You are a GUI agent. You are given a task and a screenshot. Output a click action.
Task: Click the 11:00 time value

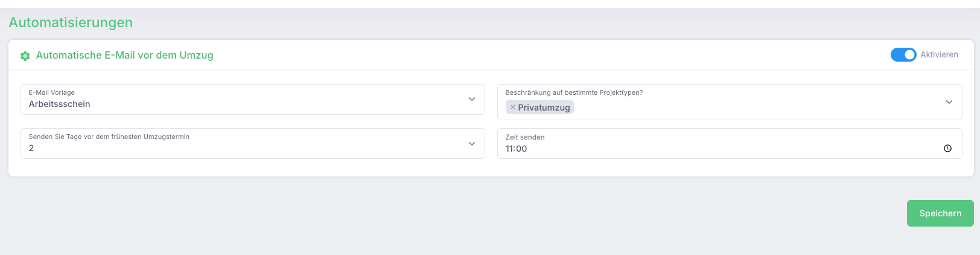[x=516, y=149]
